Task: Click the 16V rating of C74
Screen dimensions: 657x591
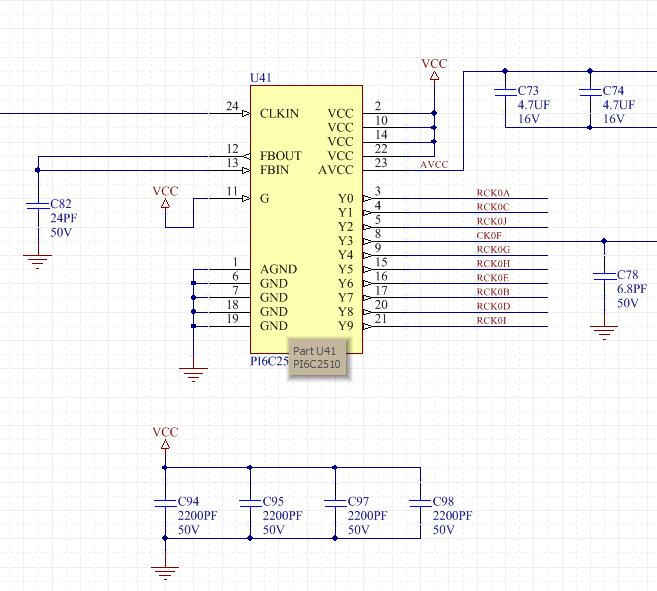Action: pyautogui.click(x=614, y=119)
